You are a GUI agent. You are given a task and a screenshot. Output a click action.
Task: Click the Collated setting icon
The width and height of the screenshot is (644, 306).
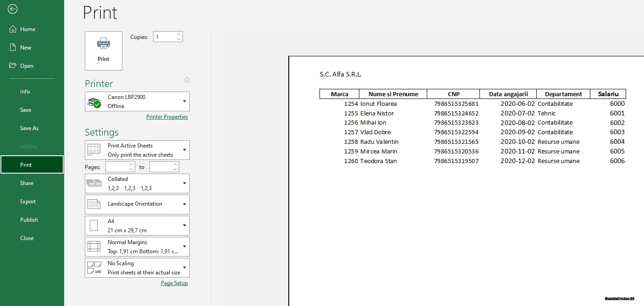tap(94, 183)
